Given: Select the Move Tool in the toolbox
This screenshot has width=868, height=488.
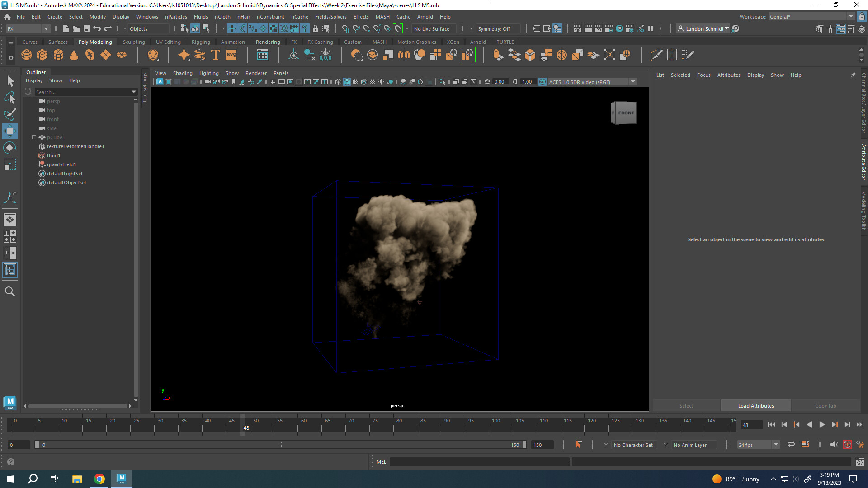Looking at the screenshot, I should coord(10,131).
